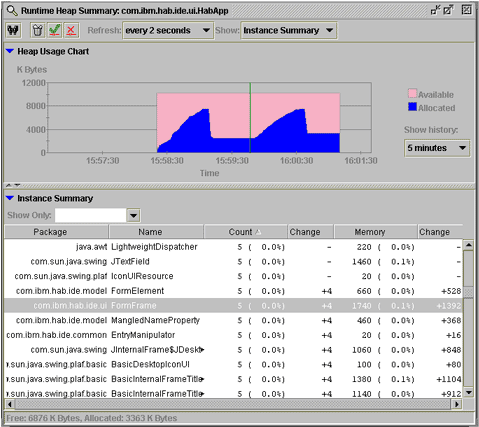Open the Refresh interval dropdown

click(168, 30)
